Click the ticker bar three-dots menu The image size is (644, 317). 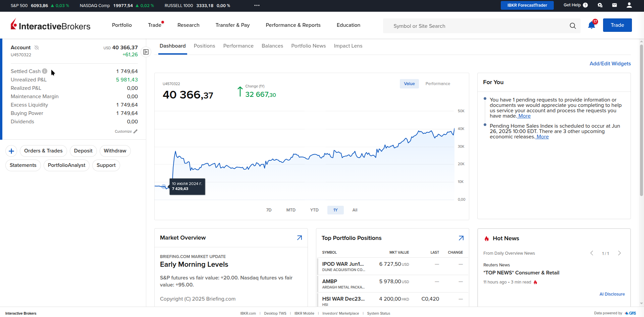tap(257, 5)
